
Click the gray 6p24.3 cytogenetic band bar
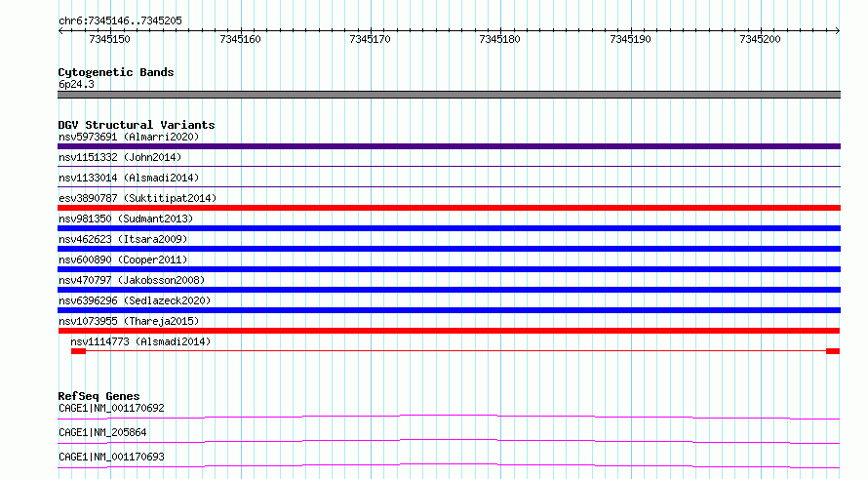click(449, 95)
